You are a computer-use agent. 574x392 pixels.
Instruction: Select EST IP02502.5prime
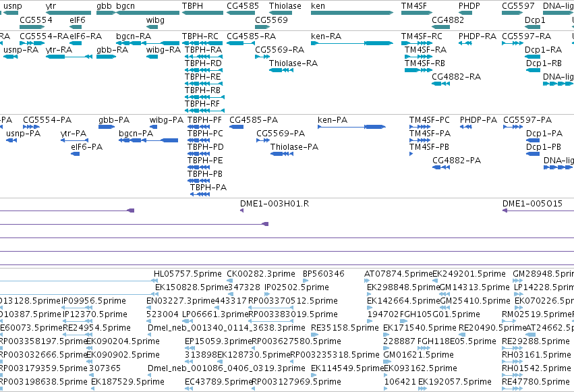tap(297, 287)
